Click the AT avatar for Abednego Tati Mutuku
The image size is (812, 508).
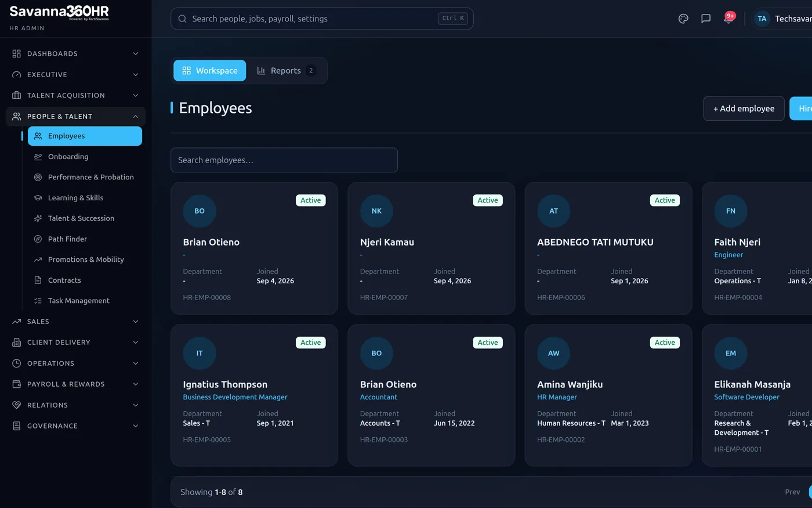554,211
